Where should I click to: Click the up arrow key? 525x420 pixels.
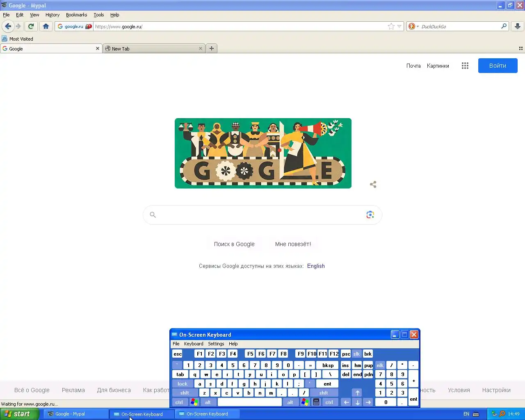click(x=357, y=393)
